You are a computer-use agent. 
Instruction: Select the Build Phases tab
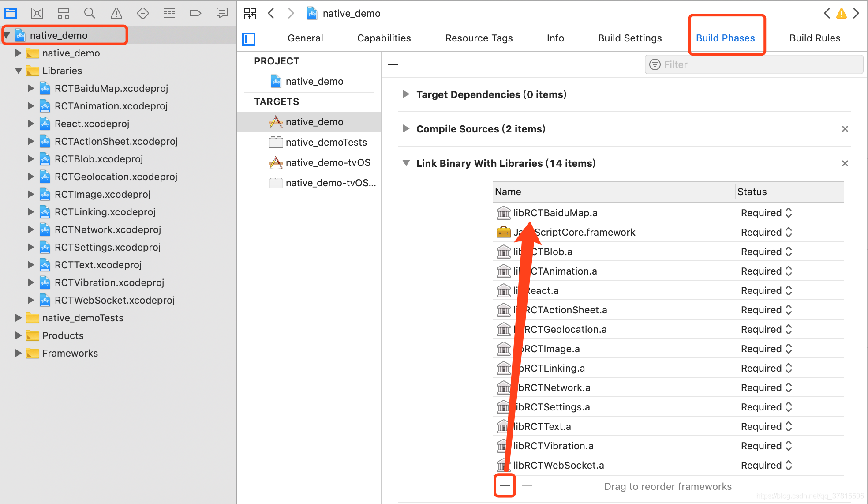[x=726, y=38]
